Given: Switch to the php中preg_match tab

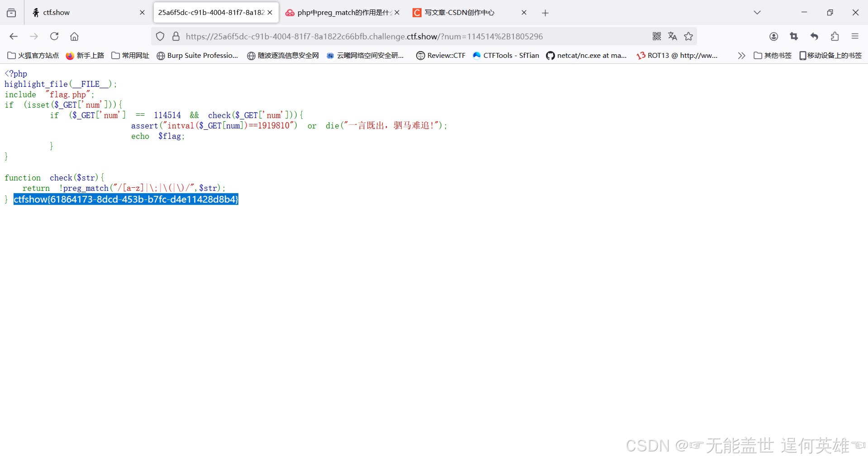Looking at the screenshot, I should tap(343, 13).
